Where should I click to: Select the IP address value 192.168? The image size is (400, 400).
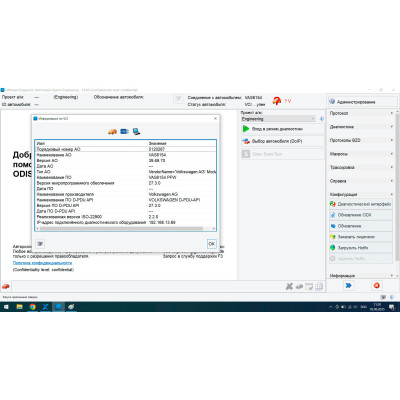(162, 222)
